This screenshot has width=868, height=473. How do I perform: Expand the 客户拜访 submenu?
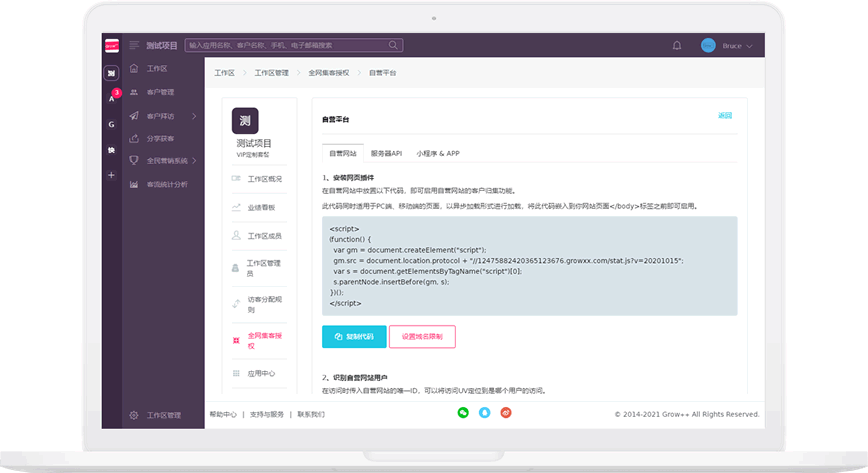165,116
